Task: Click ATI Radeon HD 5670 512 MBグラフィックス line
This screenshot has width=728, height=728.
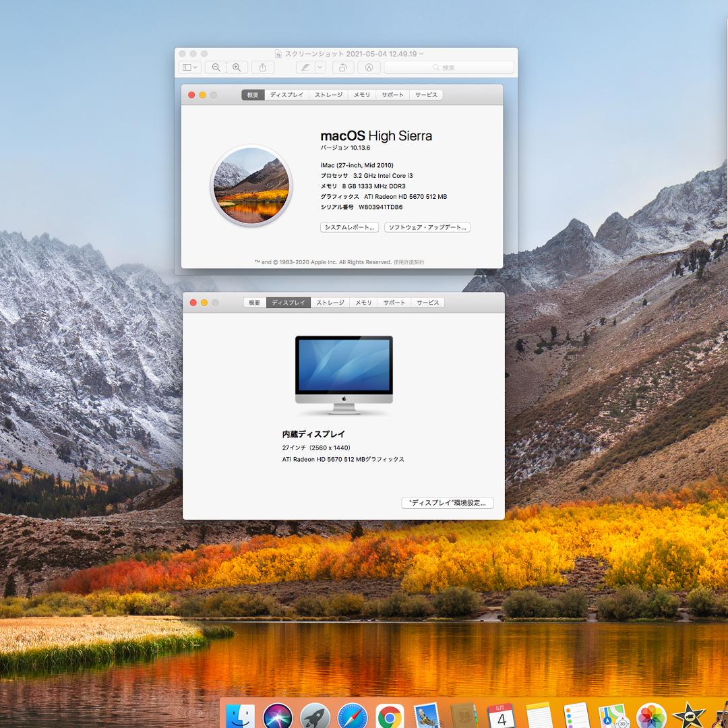Action: (343, 459)
